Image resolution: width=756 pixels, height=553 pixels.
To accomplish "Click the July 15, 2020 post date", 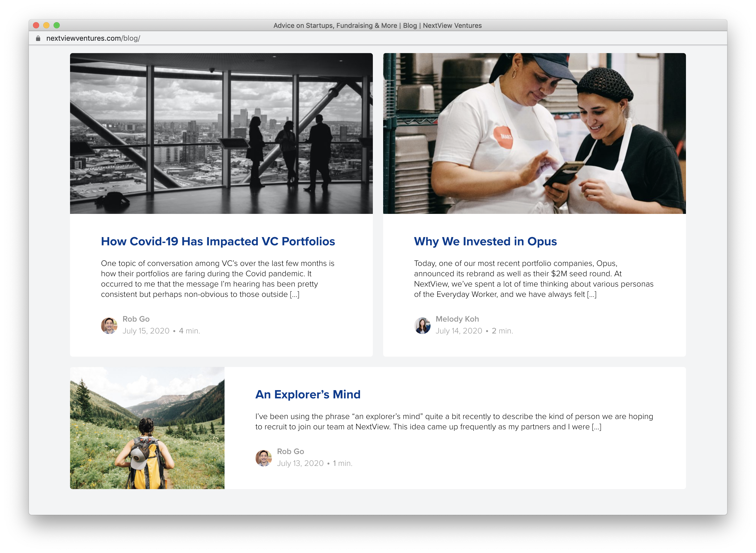I will tap(146, 331).
